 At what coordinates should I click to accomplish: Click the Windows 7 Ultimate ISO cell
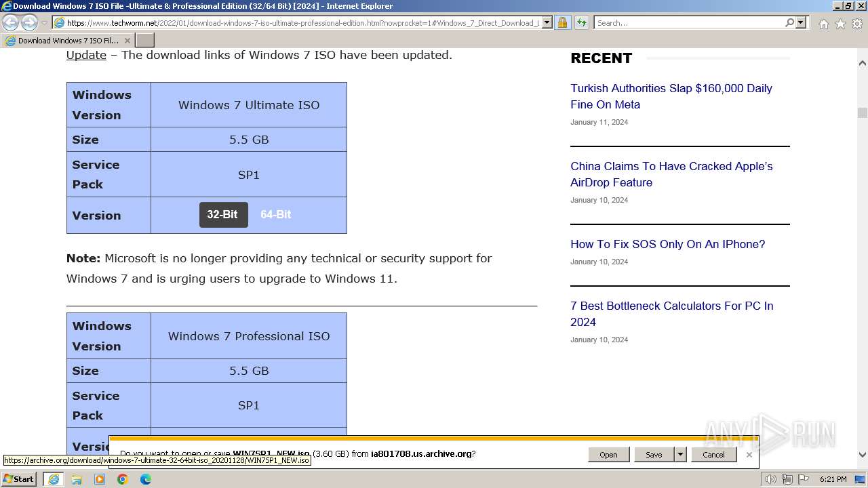pos(249,105)
